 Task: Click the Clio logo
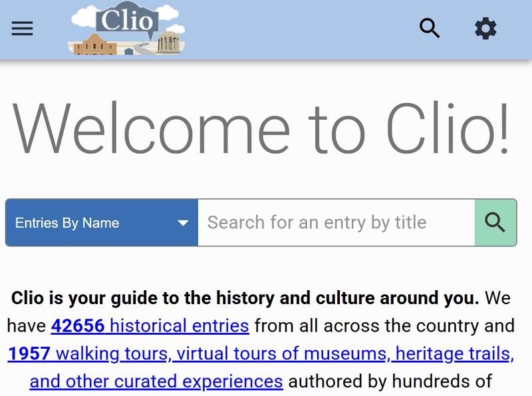pos(126,29)
